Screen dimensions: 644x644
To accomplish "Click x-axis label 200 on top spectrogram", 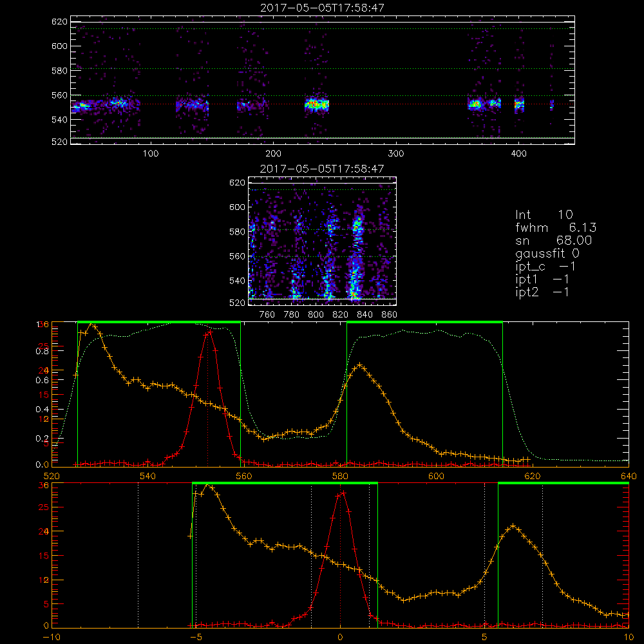I will point(273,154).
